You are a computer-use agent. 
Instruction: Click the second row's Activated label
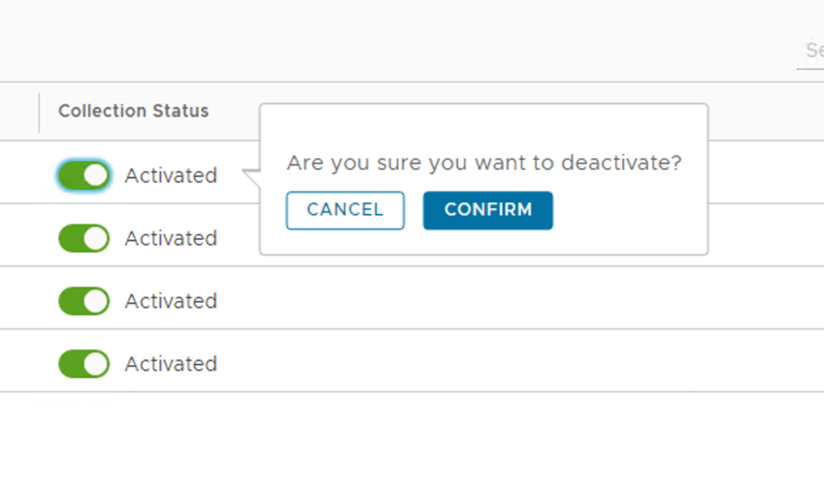pos(171,238)
